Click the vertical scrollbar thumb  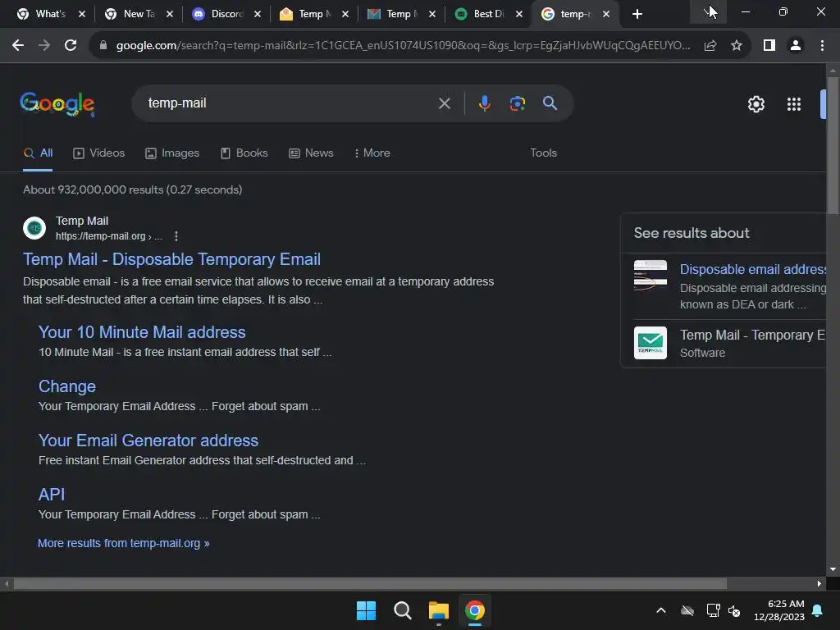[833, 146]
